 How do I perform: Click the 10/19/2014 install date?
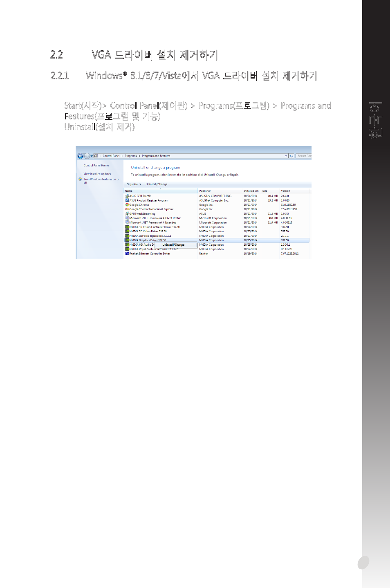[251, 254]
